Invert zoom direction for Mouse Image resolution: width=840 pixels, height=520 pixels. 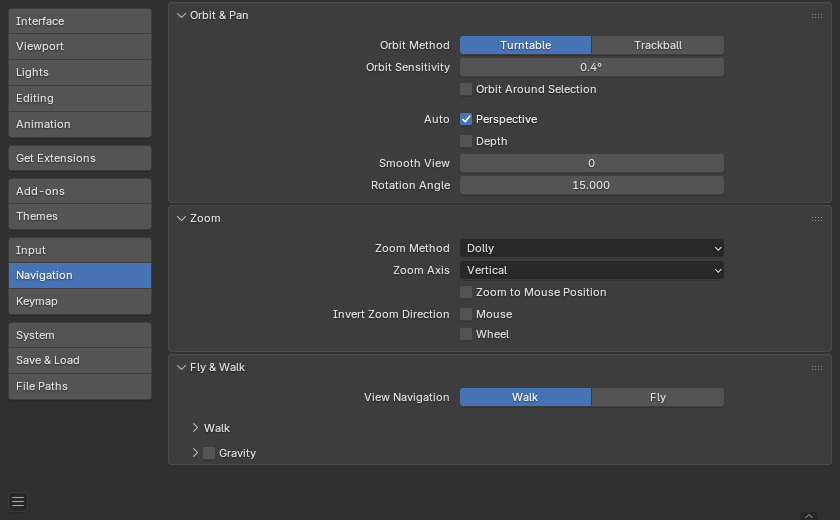coord(466,314)
